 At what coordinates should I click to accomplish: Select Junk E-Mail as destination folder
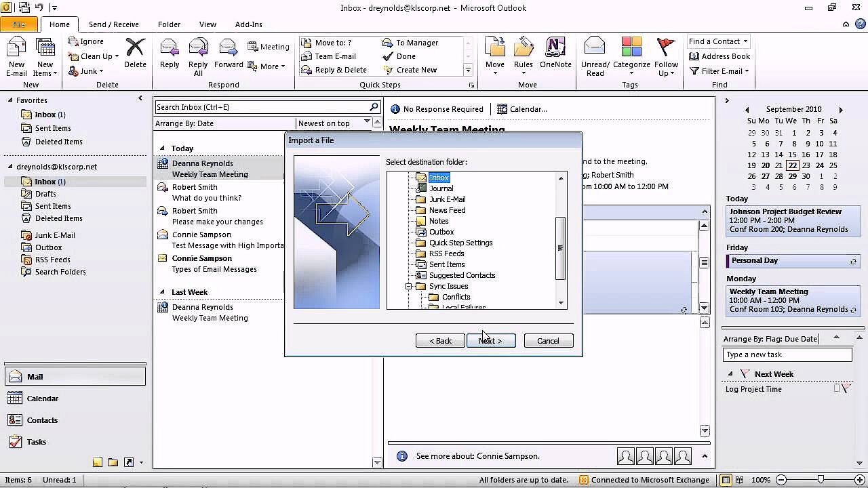click(447, 199)
